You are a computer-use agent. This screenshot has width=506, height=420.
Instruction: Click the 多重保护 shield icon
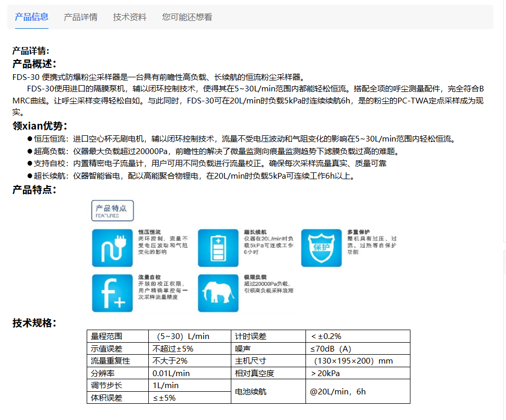(x=321, y=248)
